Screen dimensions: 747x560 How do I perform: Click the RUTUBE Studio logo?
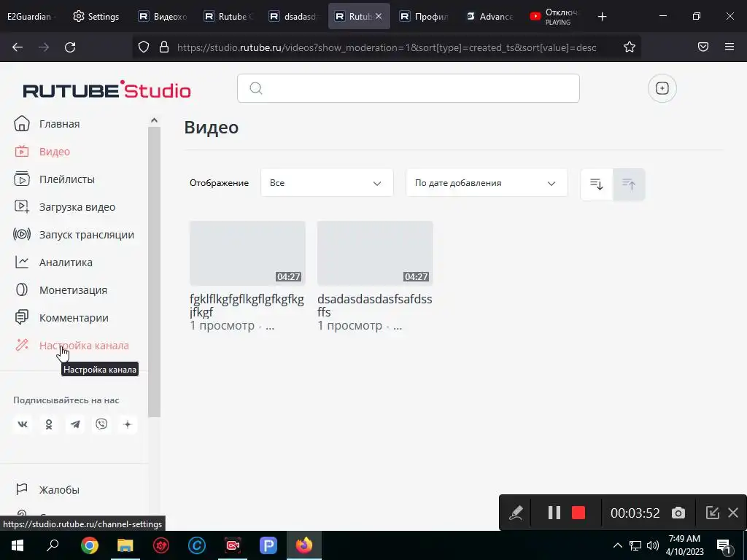107,90
